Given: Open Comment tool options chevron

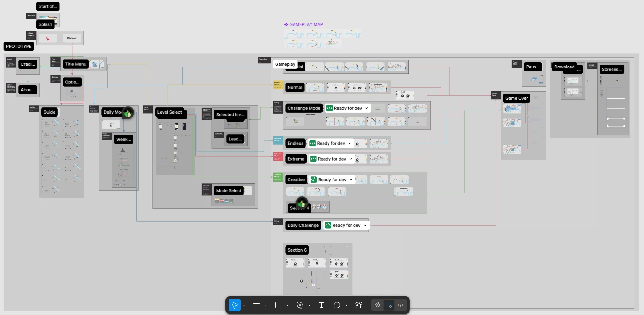Looking at the screenshot, I should [346, 305].
